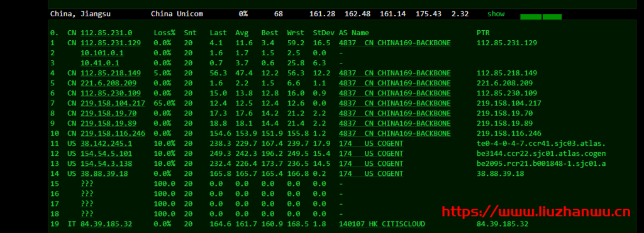Open IP link 221.6.208.209
Image resolution: width=644 pixels, height=233 pixels.
108,84
